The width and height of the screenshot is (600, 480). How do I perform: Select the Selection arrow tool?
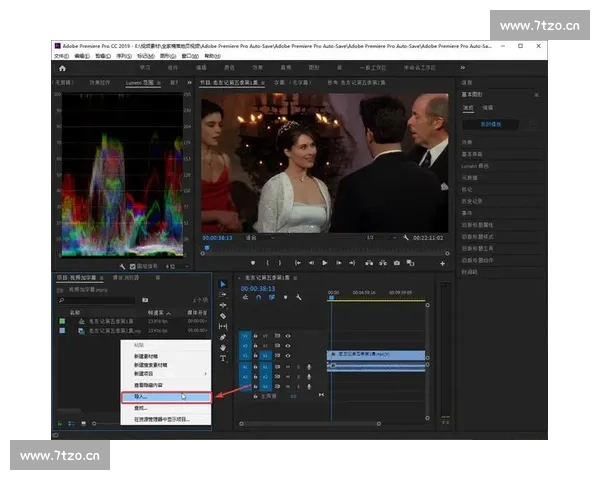click(x=223, y=285)
